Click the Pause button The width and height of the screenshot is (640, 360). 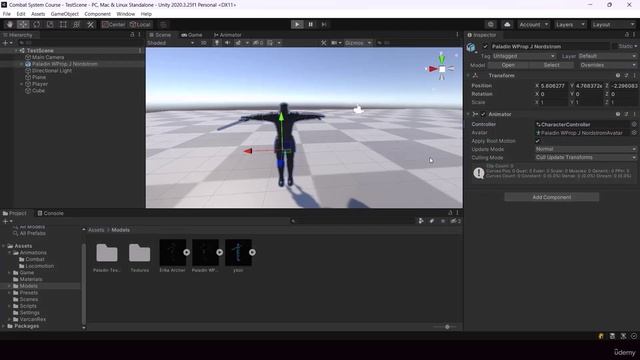pos(311,24)
